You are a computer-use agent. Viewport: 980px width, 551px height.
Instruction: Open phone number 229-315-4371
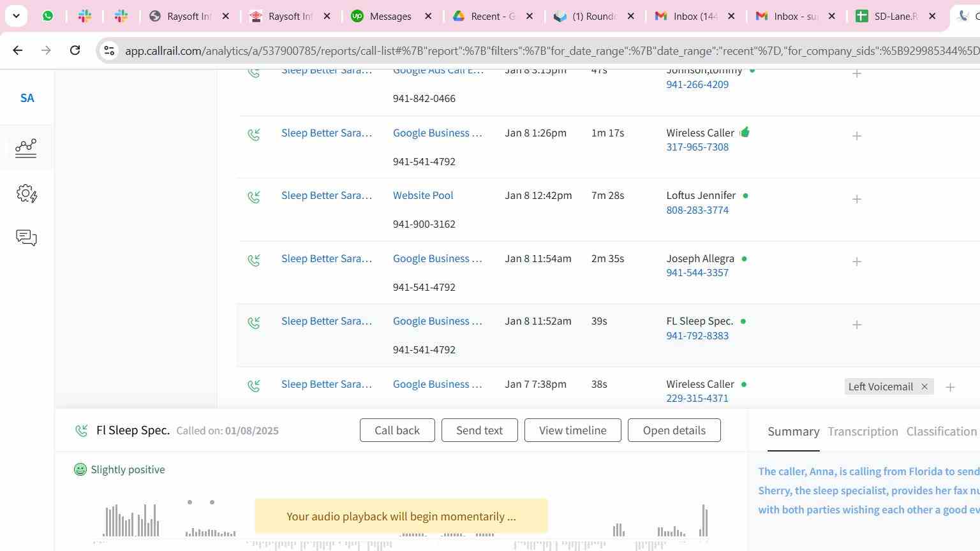[697, 398]
